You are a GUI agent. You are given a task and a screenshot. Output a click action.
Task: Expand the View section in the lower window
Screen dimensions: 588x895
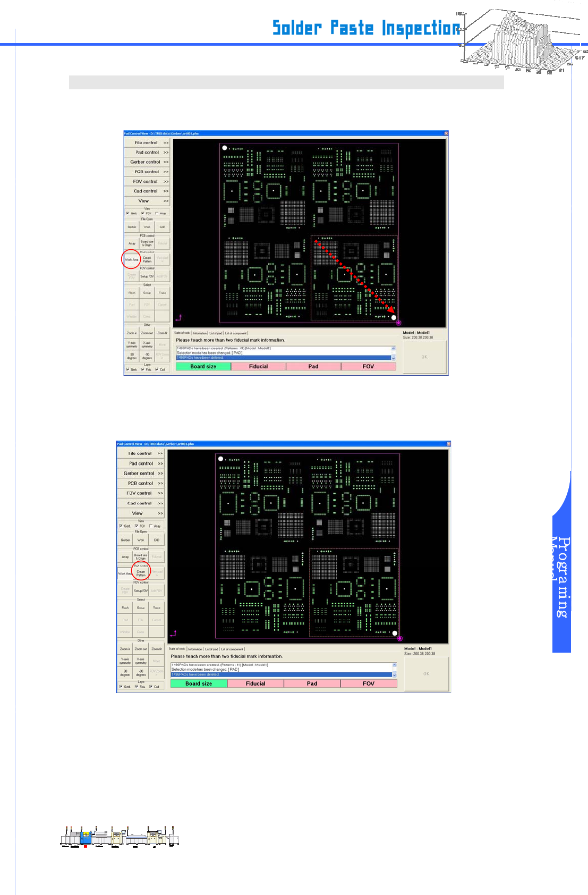click(x=140, y=513)
